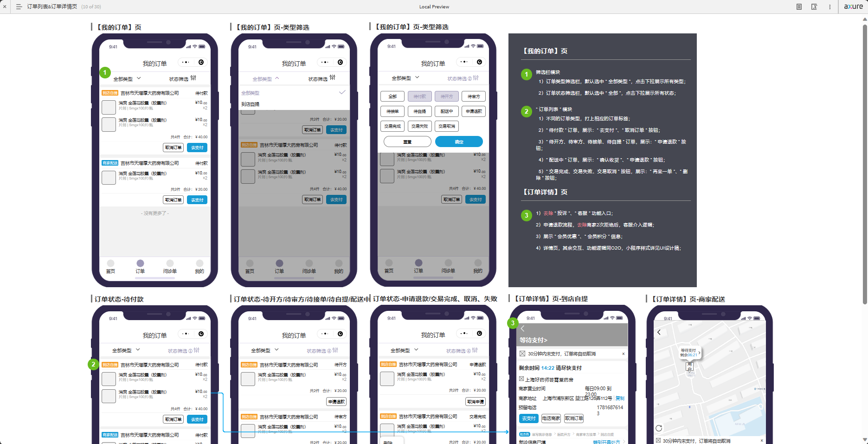This screenshot has width=868, height=444.
Task: Toggle the 待付款 status filter chip
Action: coord(419,97)
